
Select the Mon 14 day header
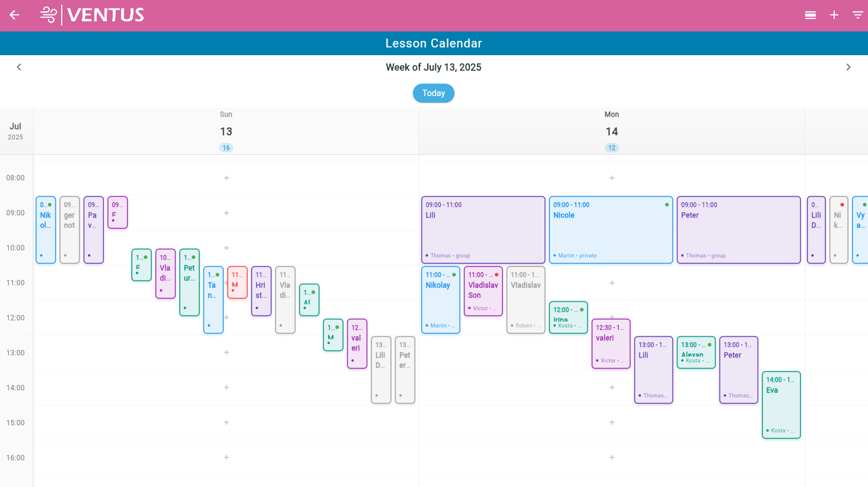(x=612, y=131)
